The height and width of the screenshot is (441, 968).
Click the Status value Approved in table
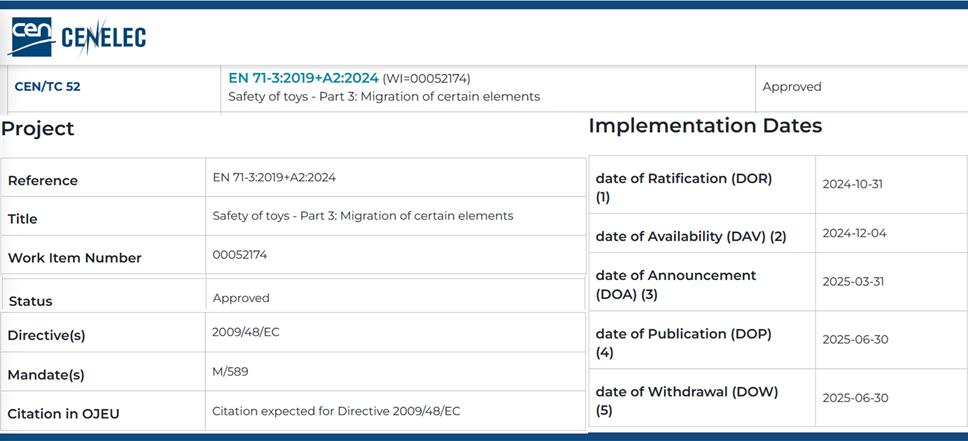coord(241,298)
